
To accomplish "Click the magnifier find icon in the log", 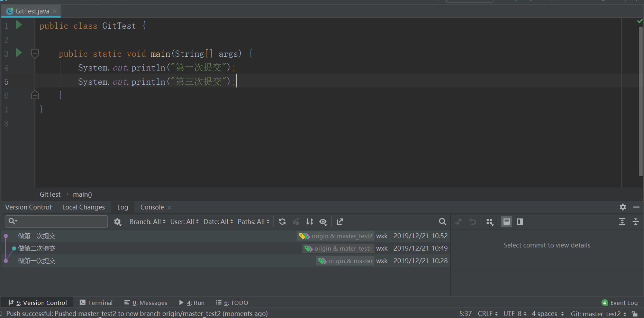I will pyautogui.click(x=442, y=222).
